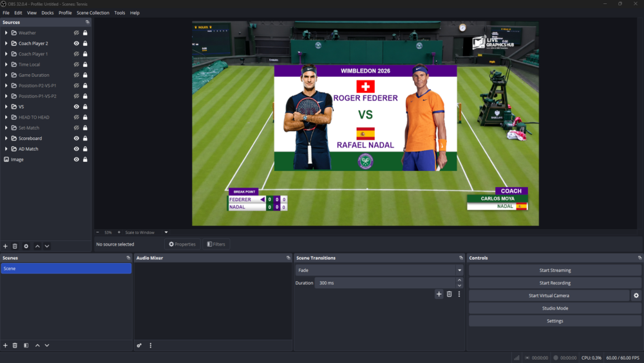Increase transition duration with up arrow
Viewport: 644px width, 363px height.
459,280
